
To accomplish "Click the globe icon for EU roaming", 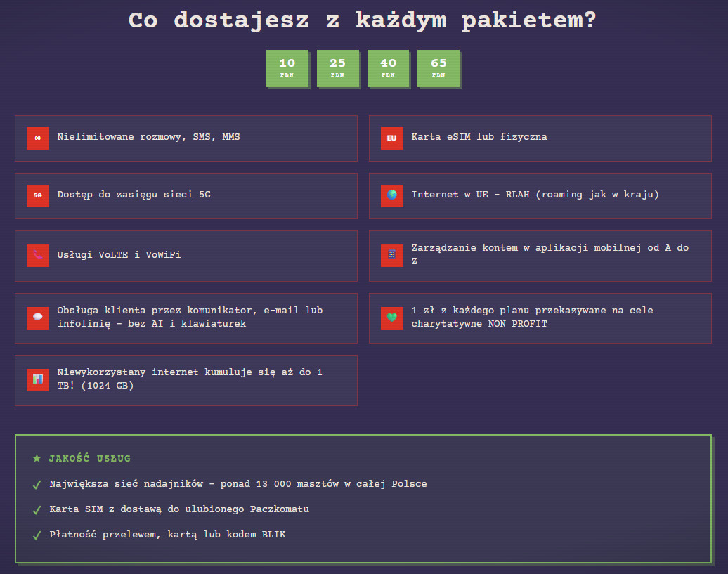I will click(x=392, y=196).
